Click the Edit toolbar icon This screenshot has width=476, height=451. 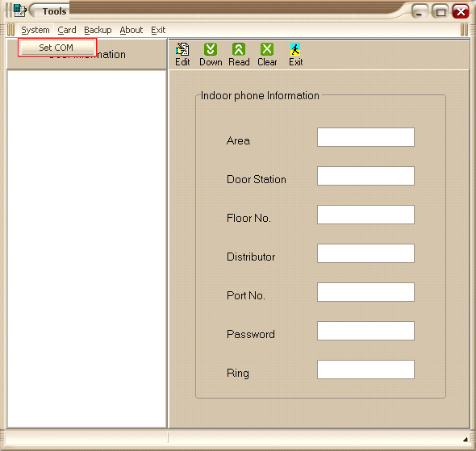(x=182, y=49)
